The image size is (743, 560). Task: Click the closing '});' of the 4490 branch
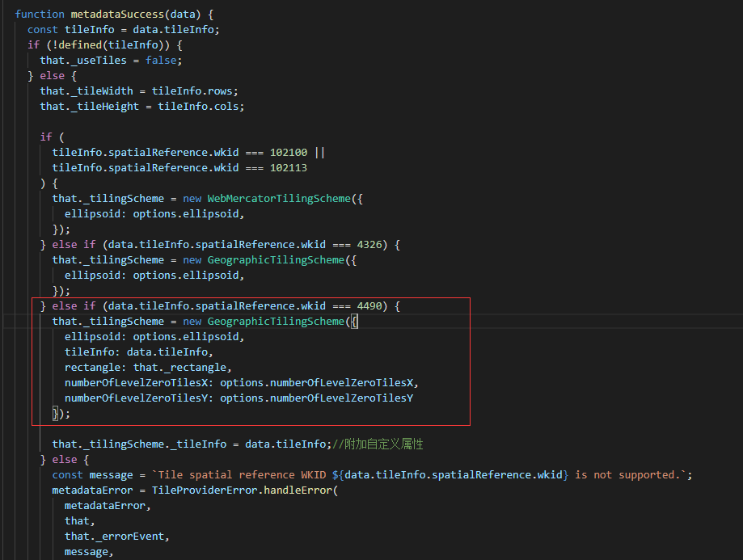(61, 414)
